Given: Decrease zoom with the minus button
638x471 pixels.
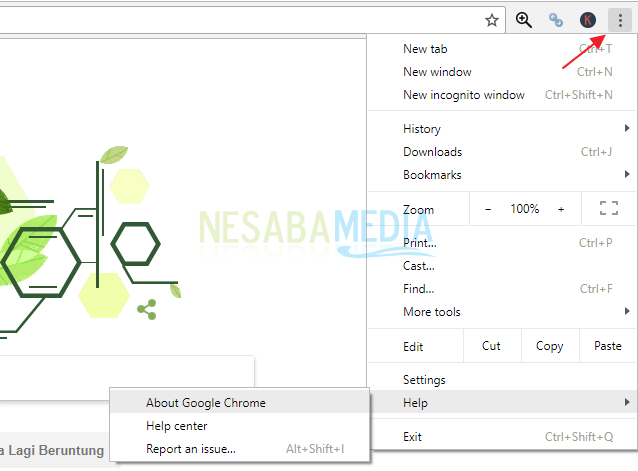Looking at the screenshot, I should [488, 209].
